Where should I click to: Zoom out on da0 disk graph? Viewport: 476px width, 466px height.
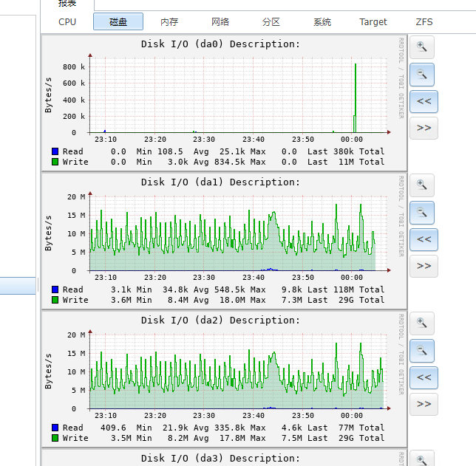[422, 75]
